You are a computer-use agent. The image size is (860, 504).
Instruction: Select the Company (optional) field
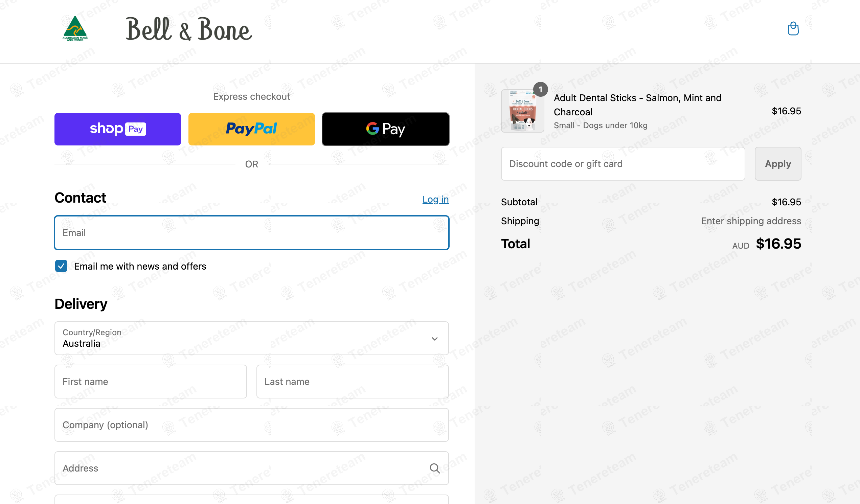[251, 425]
